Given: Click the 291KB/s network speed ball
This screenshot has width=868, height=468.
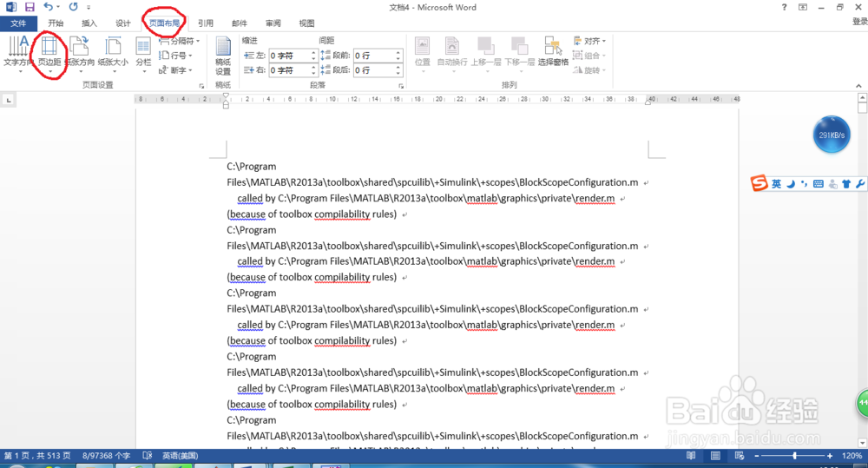Looking at the screenshot, I should (x=832, y=135).
